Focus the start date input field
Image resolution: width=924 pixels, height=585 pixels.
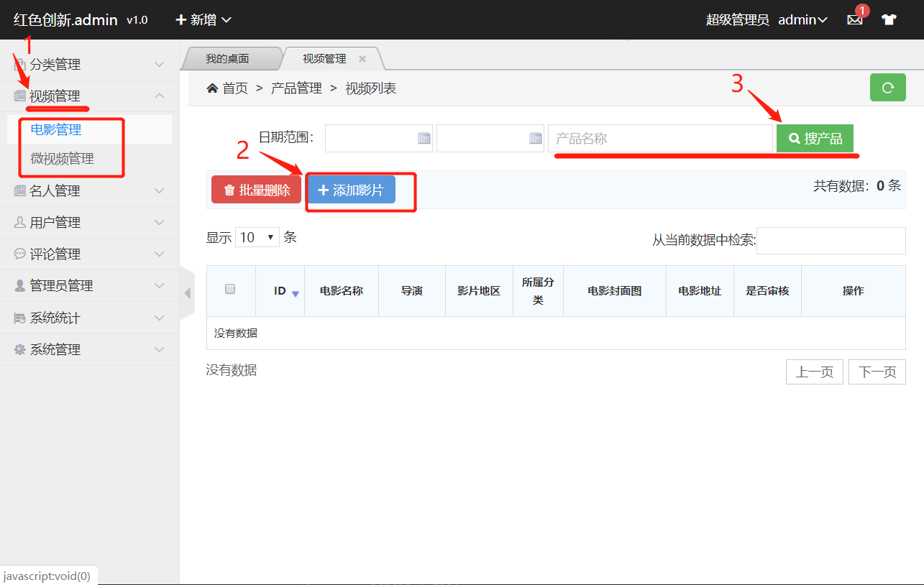[x=379, y=139]
